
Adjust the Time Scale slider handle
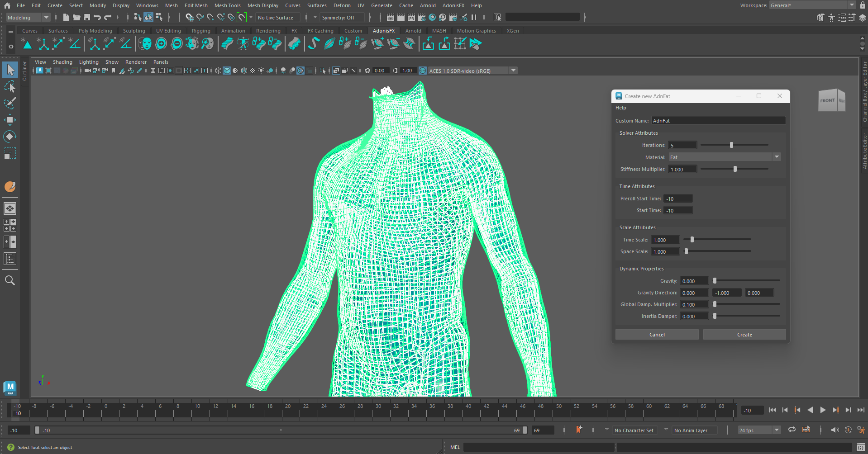point(692,240)
